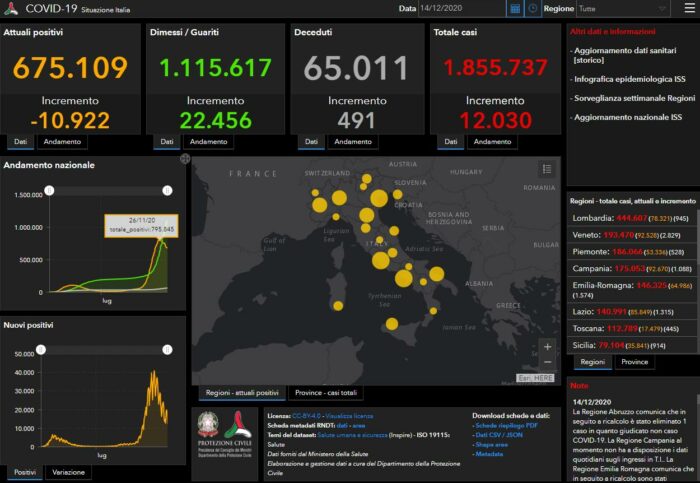Click the clock time picker icon
This screenshot has height=483, width=700.
click(x=532, y=8)
